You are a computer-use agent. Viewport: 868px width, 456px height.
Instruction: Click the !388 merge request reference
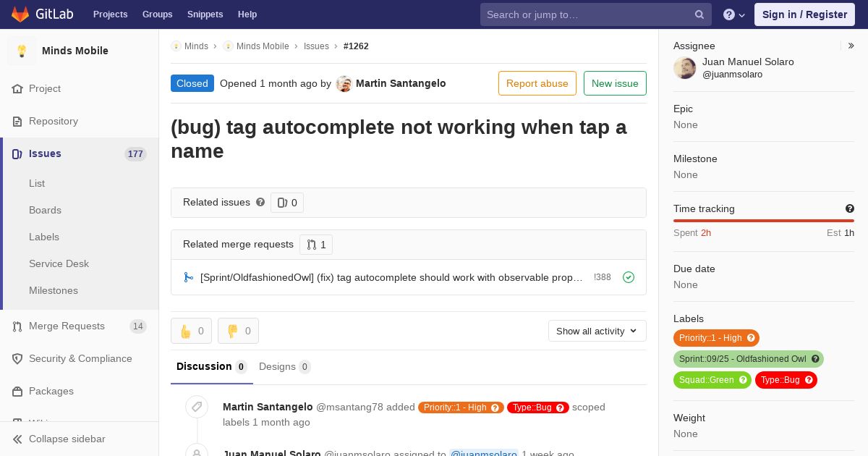(603, 277)
